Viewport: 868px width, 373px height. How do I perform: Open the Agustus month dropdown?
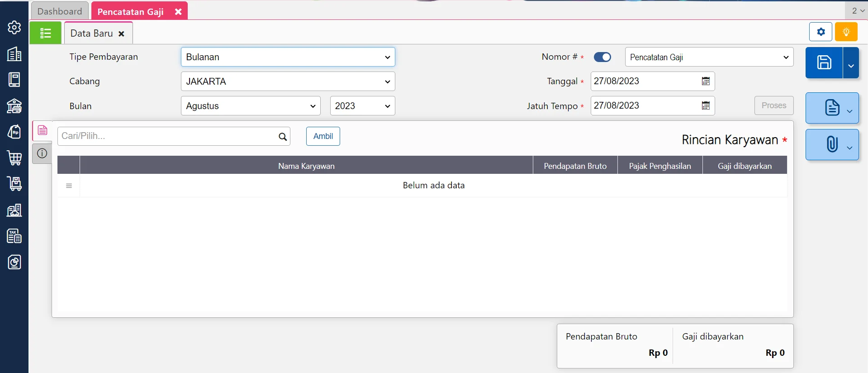[251, 106]
